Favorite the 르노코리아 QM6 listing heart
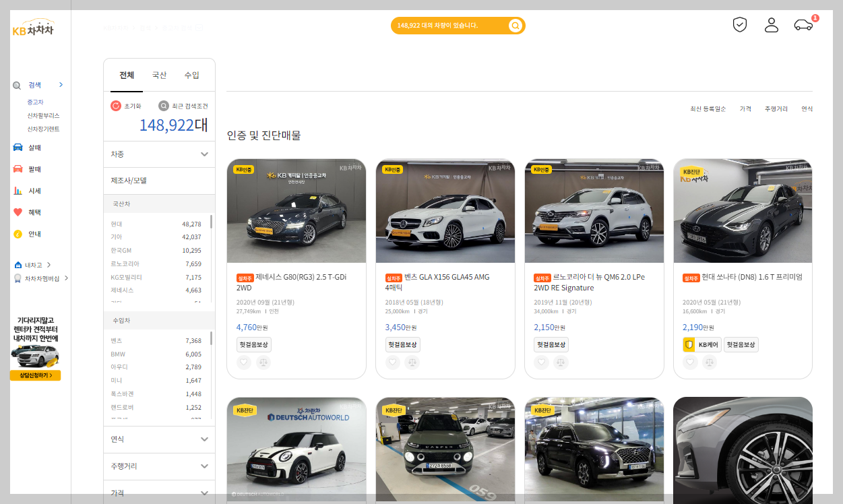Image resolution: width=843 pixels, height=504 pixels. (x=542, y=363)
